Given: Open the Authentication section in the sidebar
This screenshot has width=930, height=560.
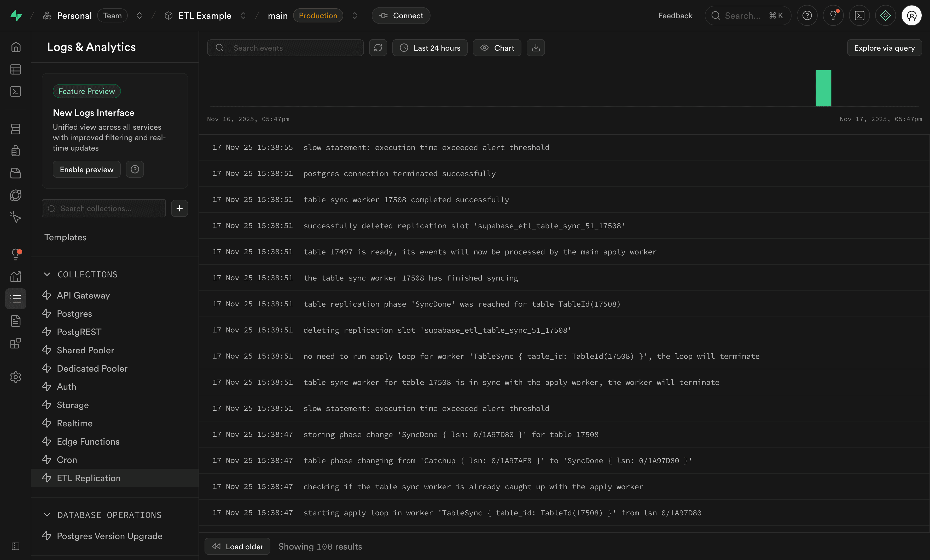Looking at the screenshot, I should [15, 151].
